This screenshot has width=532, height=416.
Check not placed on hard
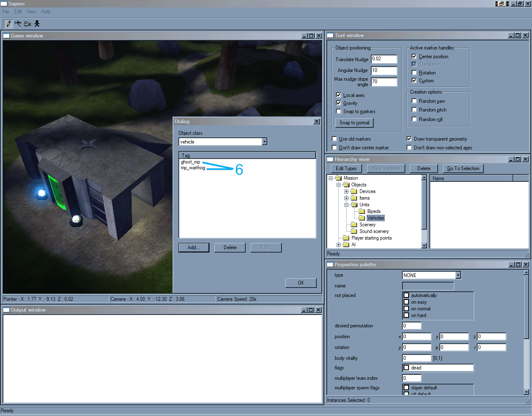click(x=406, y=315)
